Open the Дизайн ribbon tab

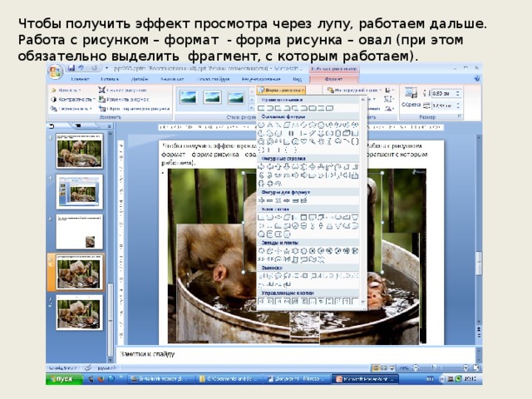click(140, 79)
